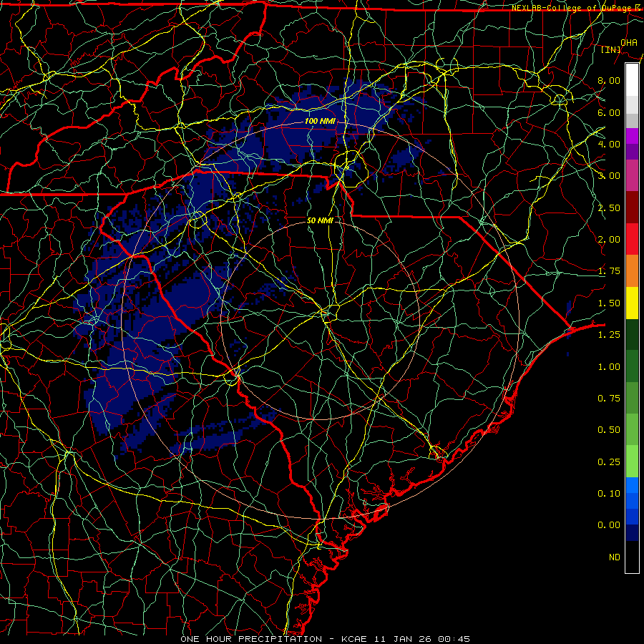Pick the light green swatch near 0.25
This screenshot has height=644, width=644.
pyautogui.click(x=632, y=462)
